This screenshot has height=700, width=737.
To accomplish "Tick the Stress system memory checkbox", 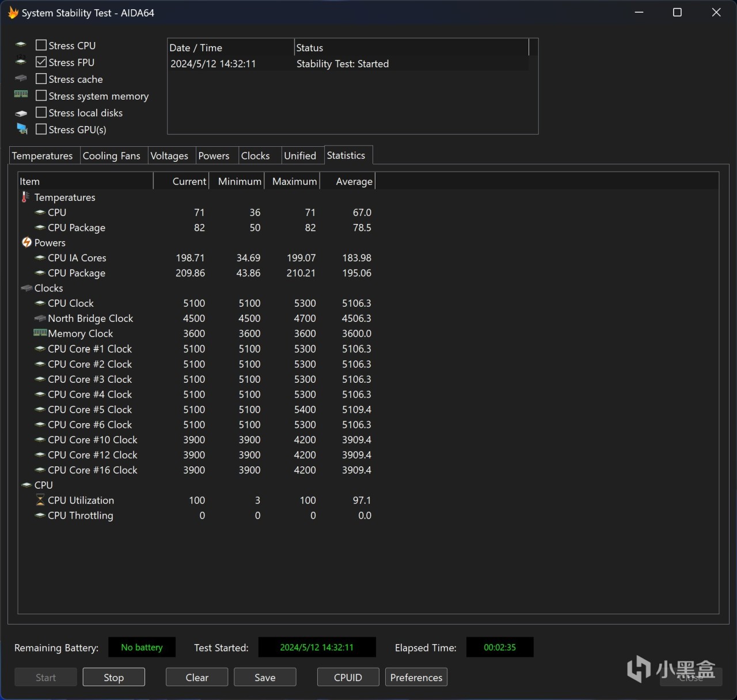I will tap(41, 96).
